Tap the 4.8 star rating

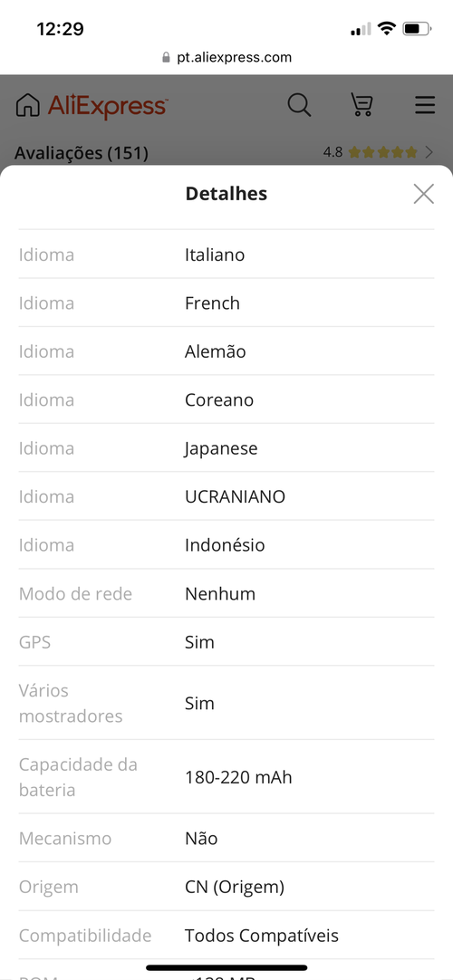click(370, 152)
